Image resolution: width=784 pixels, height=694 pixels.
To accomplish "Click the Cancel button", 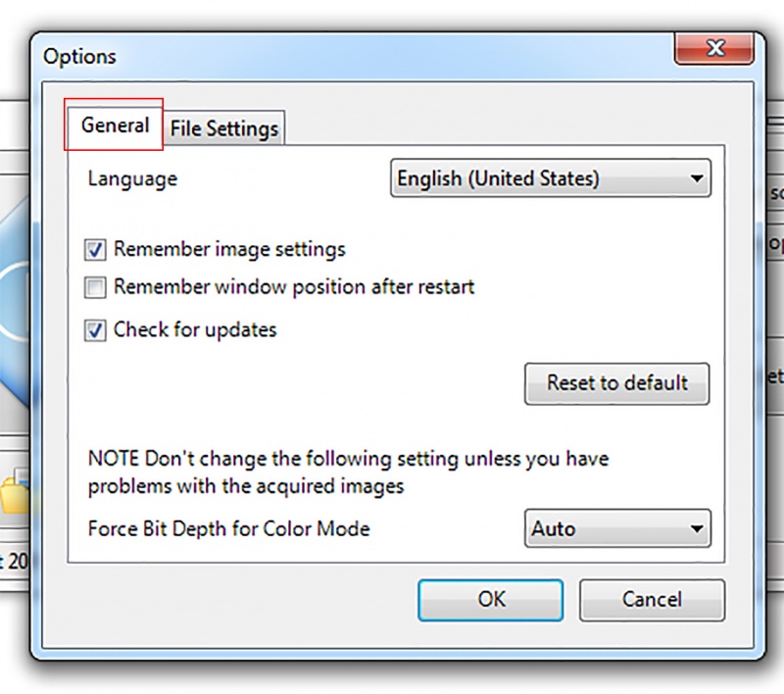I will tap(652, 599).
